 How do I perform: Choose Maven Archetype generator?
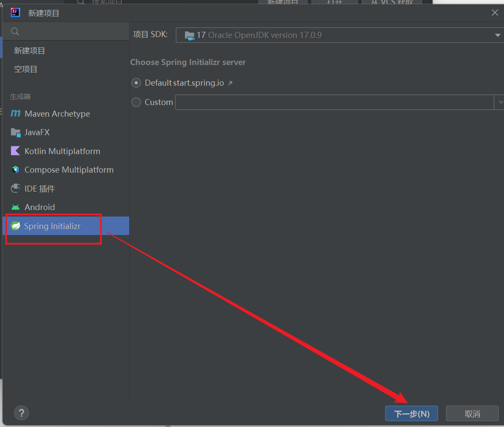tap(65, 114)
